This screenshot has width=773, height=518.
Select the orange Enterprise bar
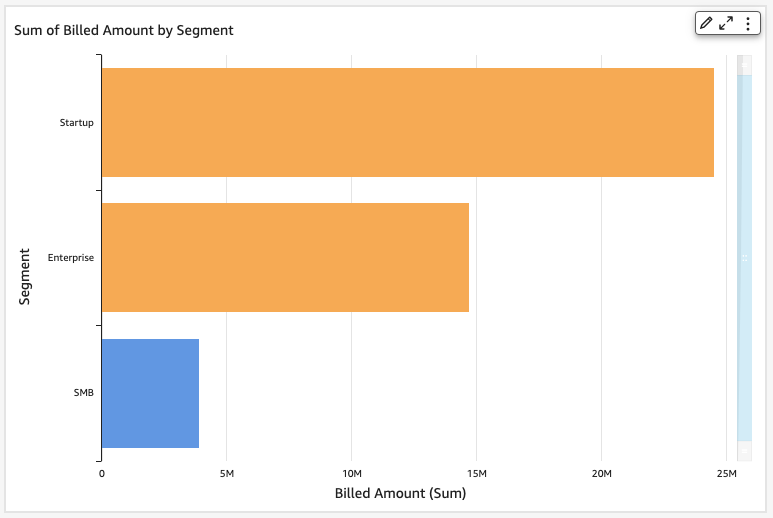pos(285,257)
